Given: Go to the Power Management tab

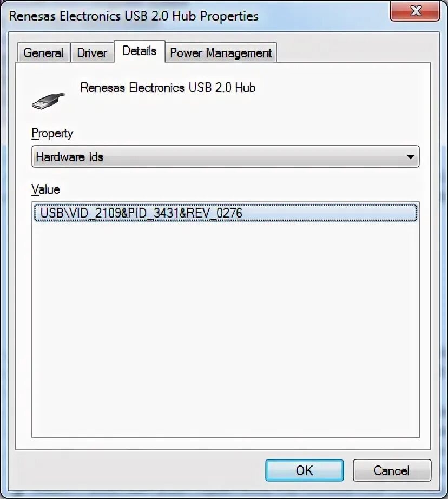Looking at the screenshot, I should [221, 52].
